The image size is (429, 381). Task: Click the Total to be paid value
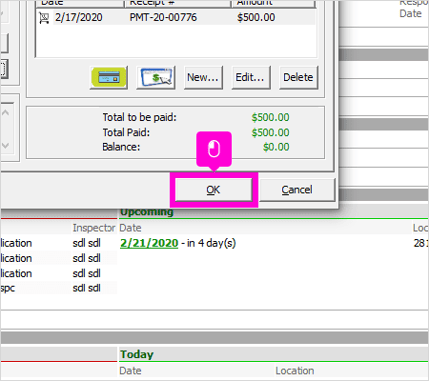click(x=270, y=117)
